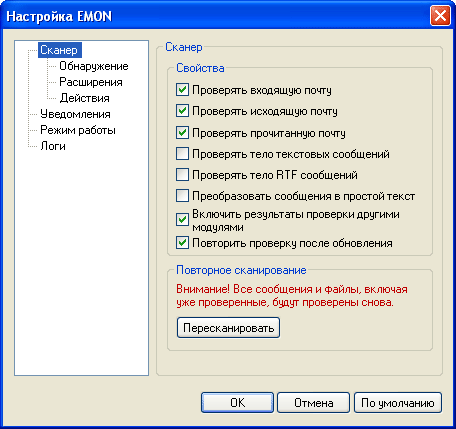Screen dimensions: 456x429
Task: Go to 'Уведомления' settings section
Action: (x=75, y=114)
